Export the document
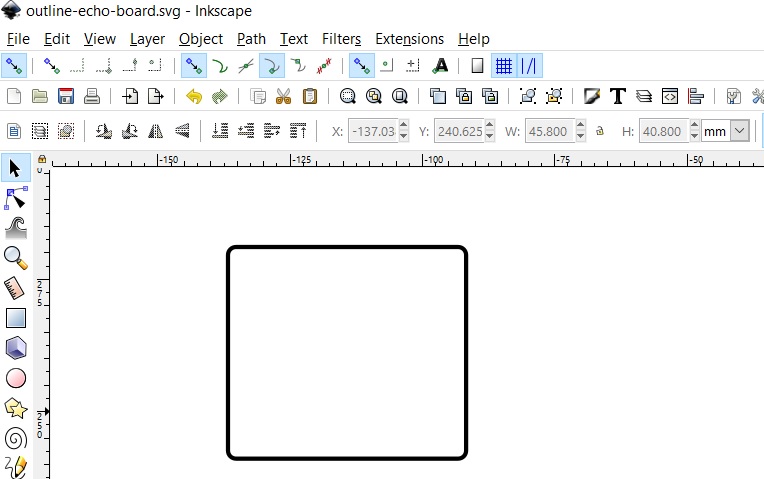 155,96
